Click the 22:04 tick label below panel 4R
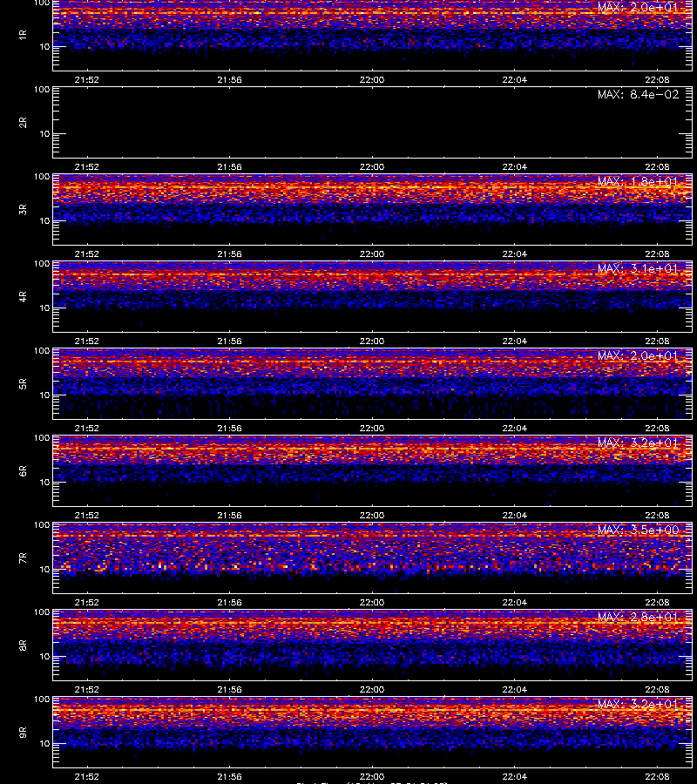This screenshot has width=697, height=784. coord(515,341)
